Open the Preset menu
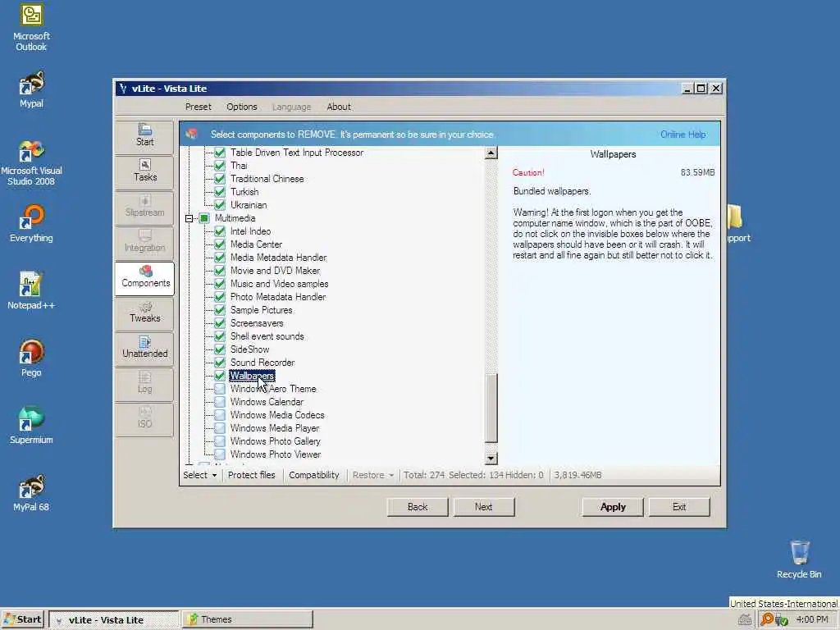 click(199, 107)
